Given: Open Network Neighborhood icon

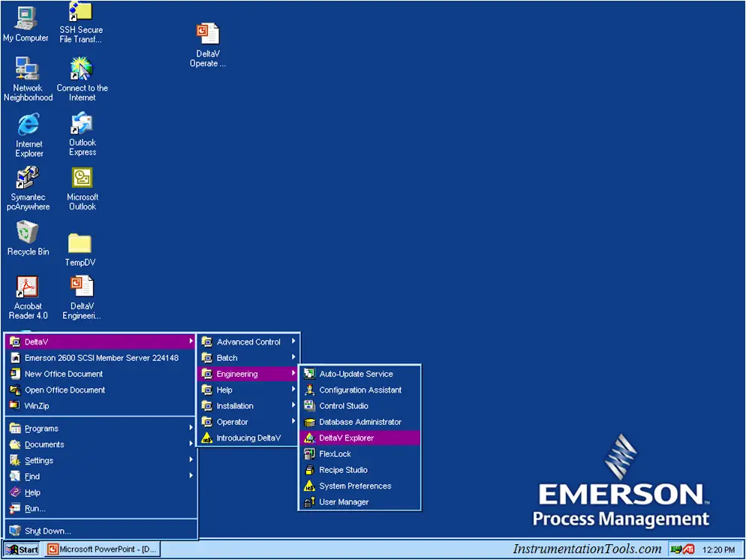Looking at the screenshot, I should click(x=28, y=79).
